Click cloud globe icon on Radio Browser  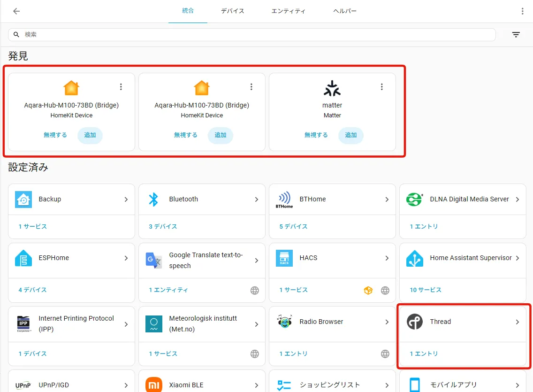point(385,354)
